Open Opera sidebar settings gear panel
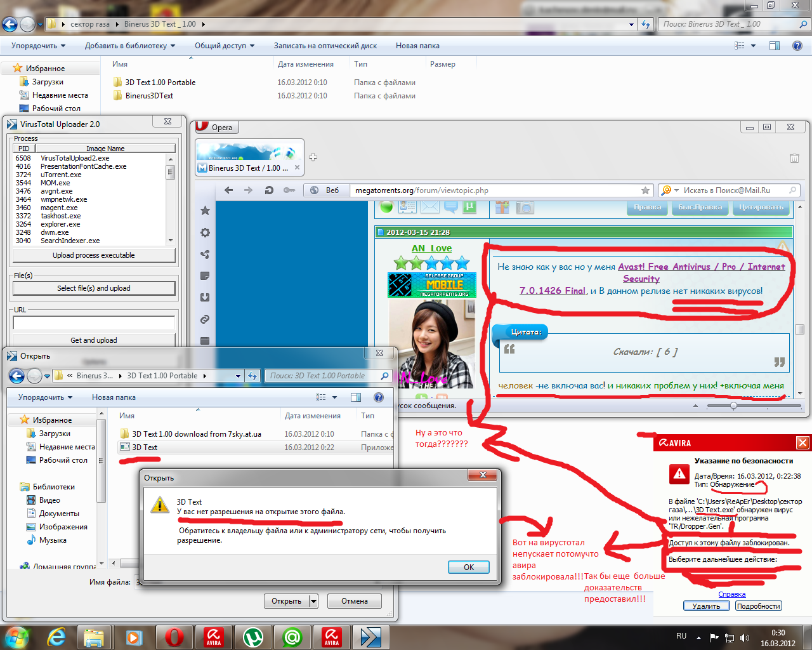 tap(205, 232)
